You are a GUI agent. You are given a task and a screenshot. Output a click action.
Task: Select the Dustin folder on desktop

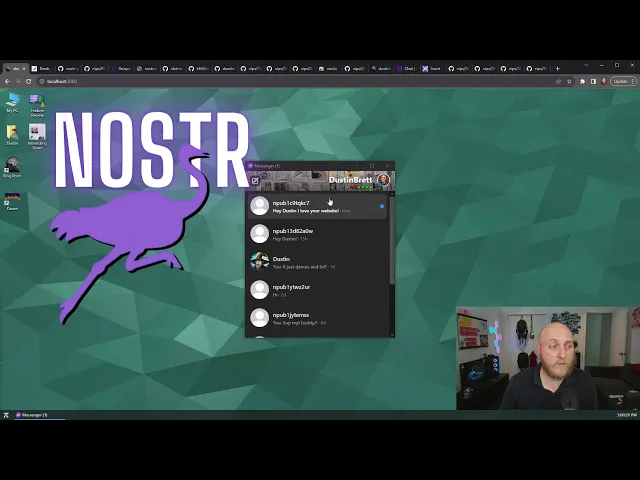coord(12,135)
